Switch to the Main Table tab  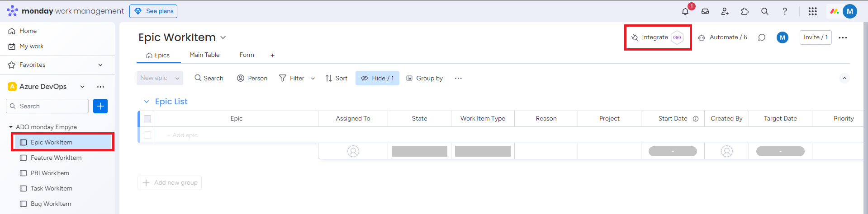pyautogui.click(x=204, y=55)
